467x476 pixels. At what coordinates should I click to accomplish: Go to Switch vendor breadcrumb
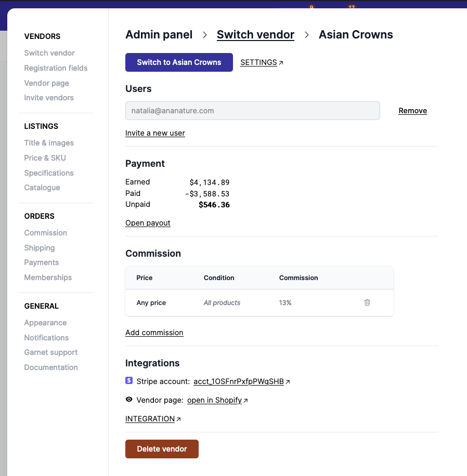click(x=255, y=35)
